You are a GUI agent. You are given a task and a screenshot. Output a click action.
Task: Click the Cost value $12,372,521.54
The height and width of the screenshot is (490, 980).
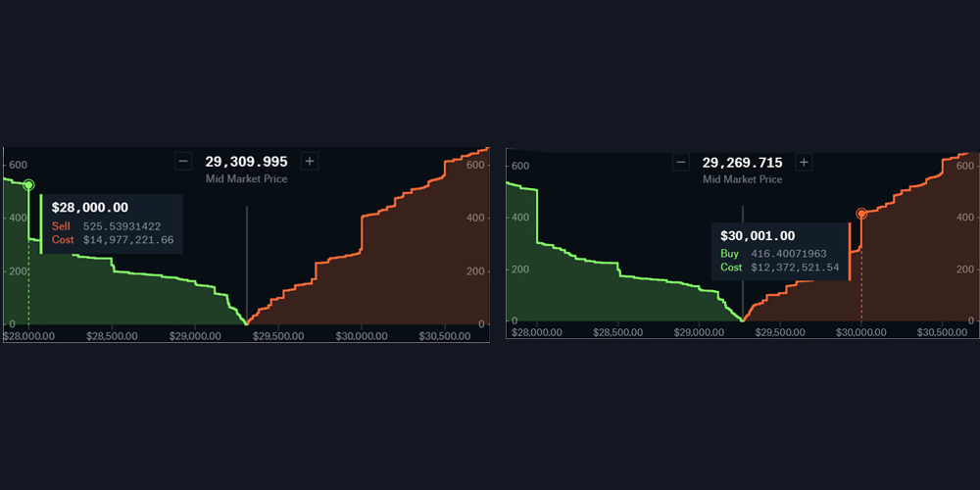(x=795, y=268)
